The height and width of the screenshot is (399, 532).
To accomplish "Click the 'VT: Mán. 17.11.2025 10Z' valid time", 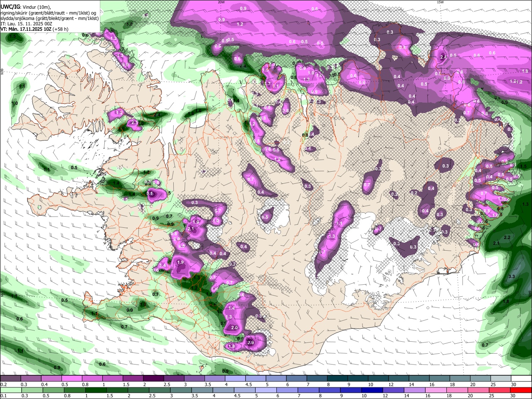I will [x=26, y=29].
